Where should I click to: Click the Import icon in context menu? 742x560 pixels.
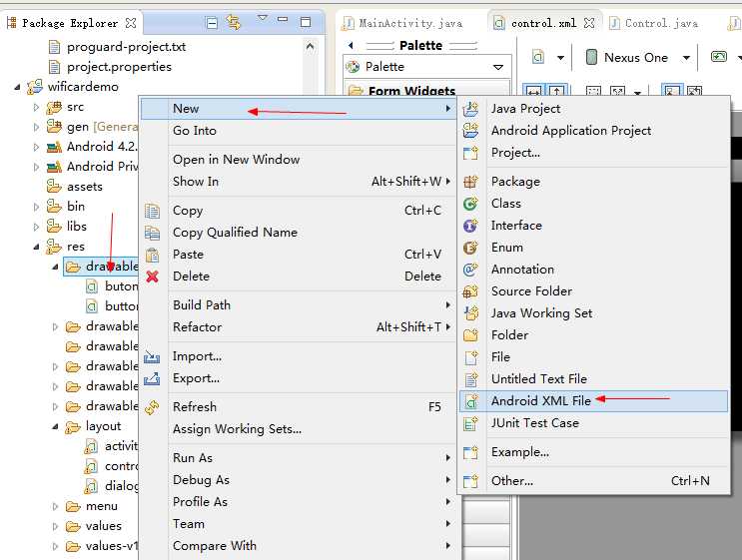(x=152, y=356)
